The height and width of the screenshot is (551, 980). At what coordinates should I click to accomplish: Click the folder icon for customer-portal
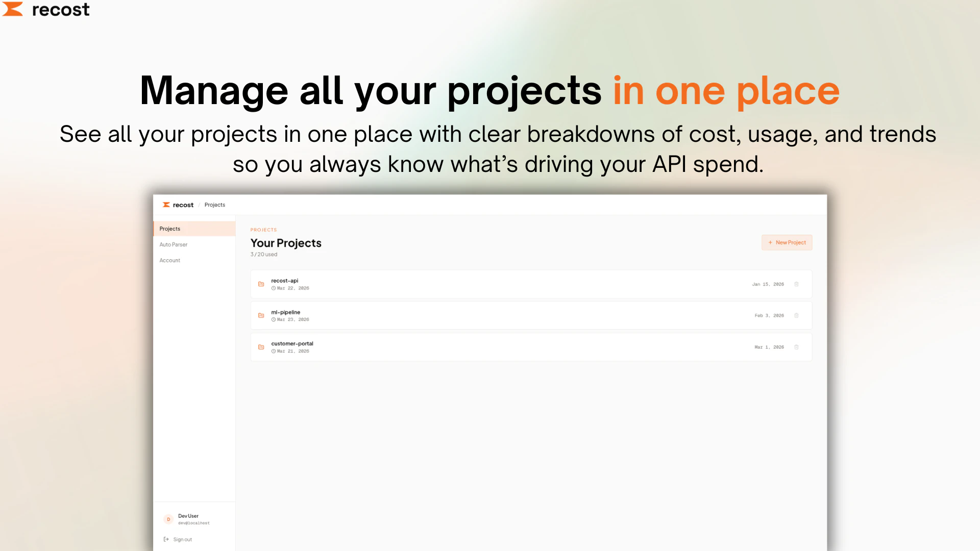261,347
